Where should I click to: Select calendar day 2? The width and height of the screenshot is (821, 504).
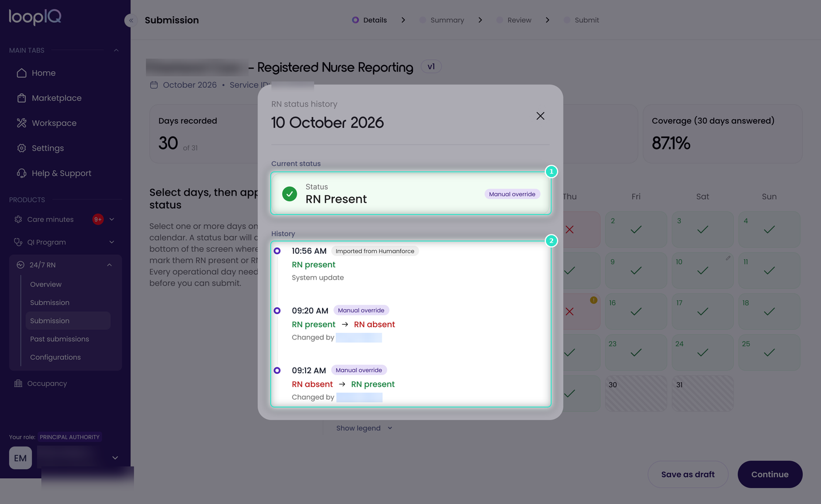click(636, 230)
